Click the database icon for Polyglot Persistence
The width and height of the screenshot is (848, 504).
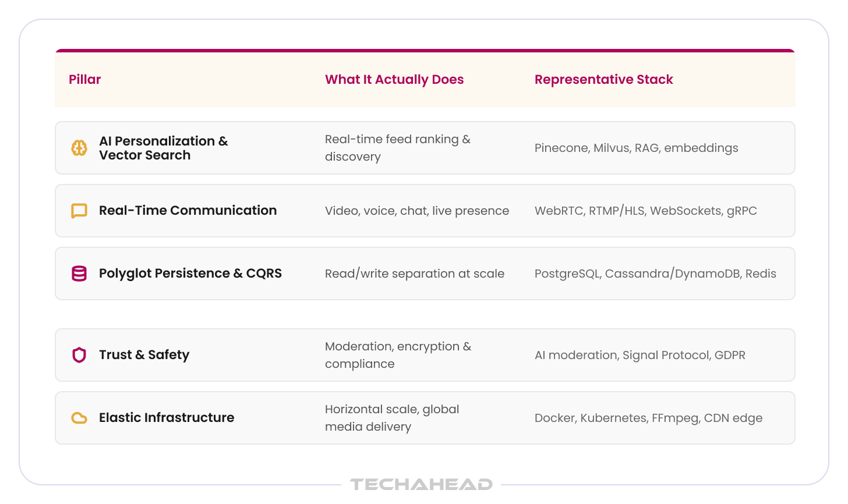click(x=79, y=274)
